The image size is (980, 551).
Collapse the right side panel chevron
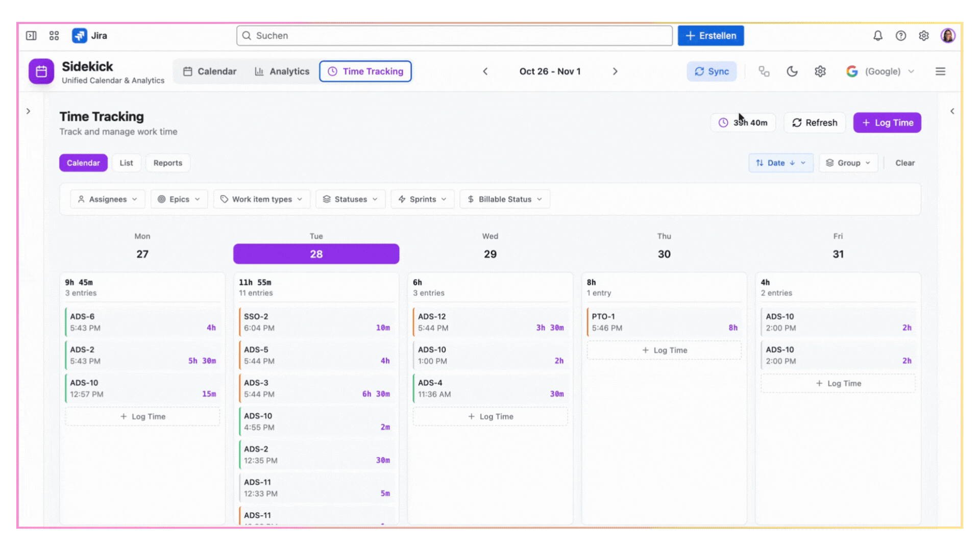[952, 111]
